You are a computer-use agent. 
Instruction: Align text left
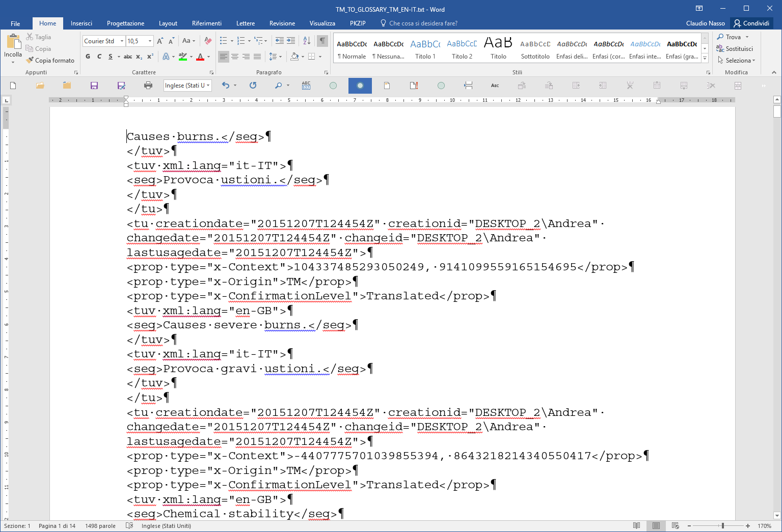pyautogui.click(x=224, y=57)
